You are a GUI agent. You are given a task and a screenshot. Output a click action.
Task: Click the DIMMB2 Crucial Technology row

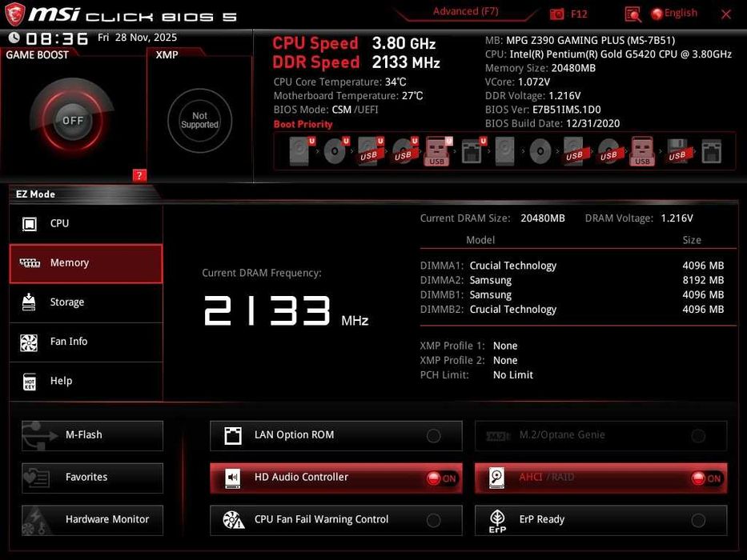(572, 310)
